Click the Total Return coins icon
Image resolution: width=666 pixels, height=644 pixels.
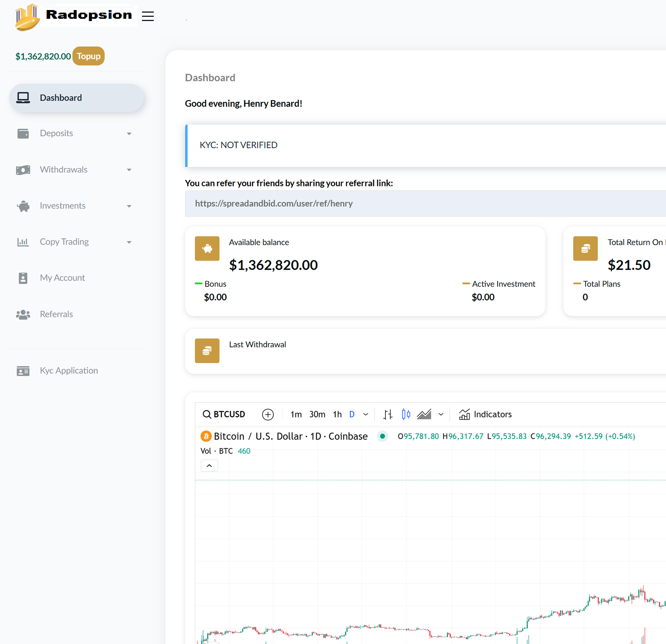click(x=585, y=248)
